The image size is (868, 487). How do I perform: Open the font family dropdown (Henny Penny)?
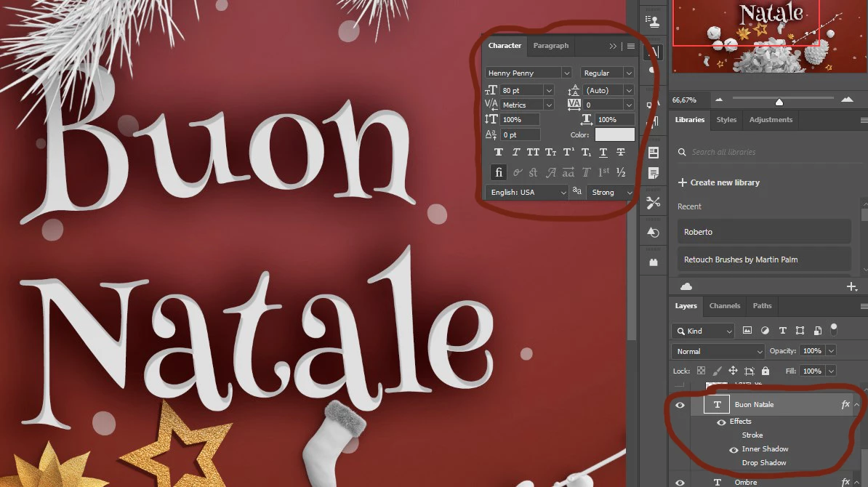[566, 73]
